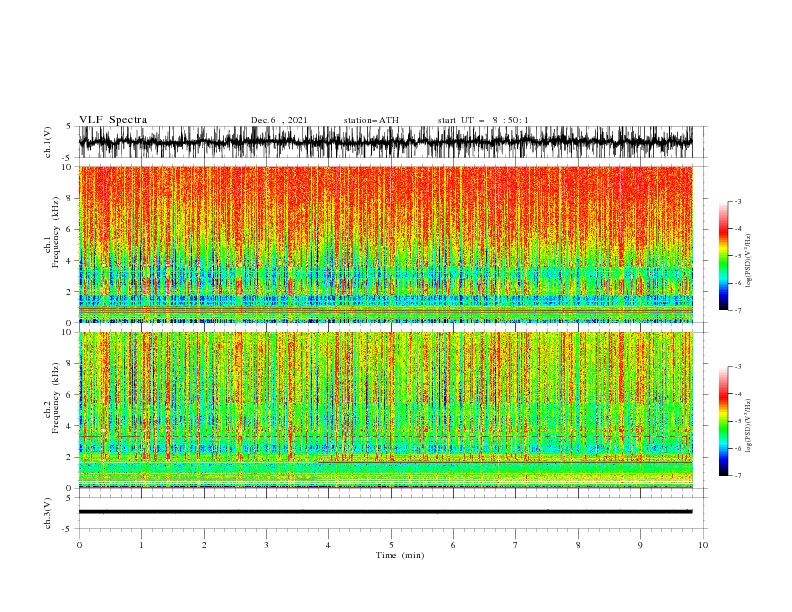
Task: Click the "-5" tick on ch.2 colorbar
Action: click(x=737, y=421)
